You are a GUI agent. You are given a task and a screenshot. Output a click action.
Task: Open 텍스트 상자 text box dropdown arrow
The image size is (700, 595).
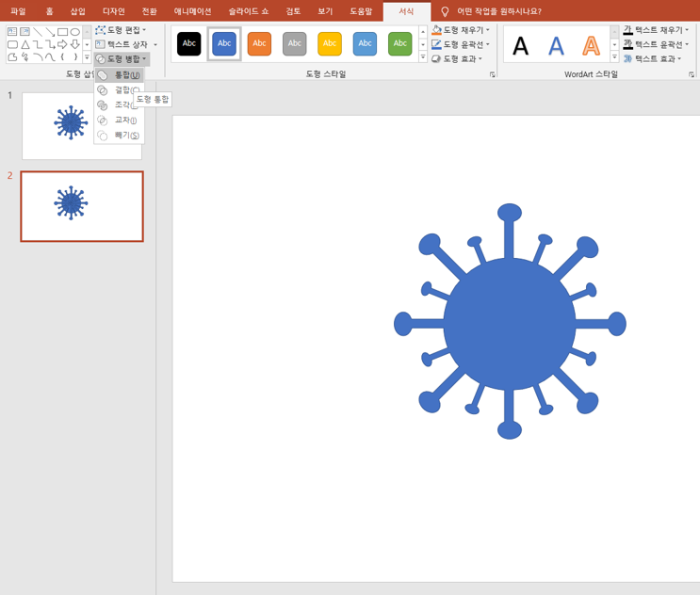155,44
